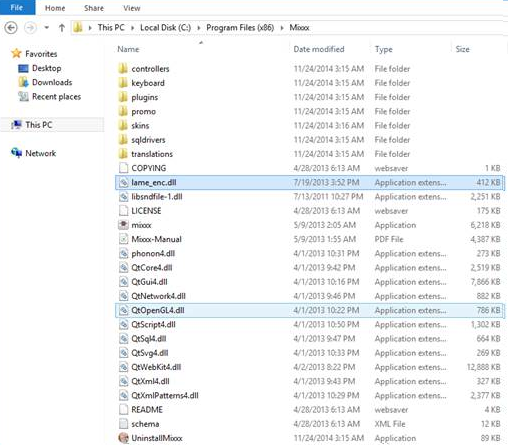The image size is (509, 445).
Task: Click the Forward navigation arrow
Action: tap(30, 28)
